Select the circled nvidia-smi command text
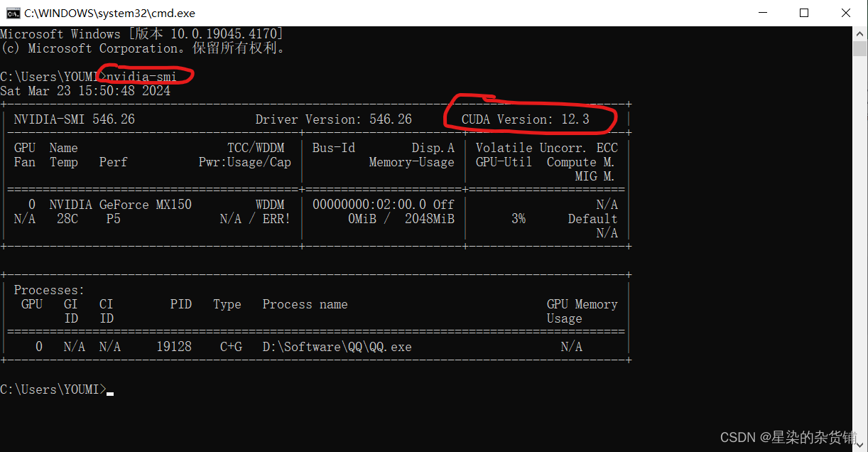The image size is (868, 452). (142, 77)
